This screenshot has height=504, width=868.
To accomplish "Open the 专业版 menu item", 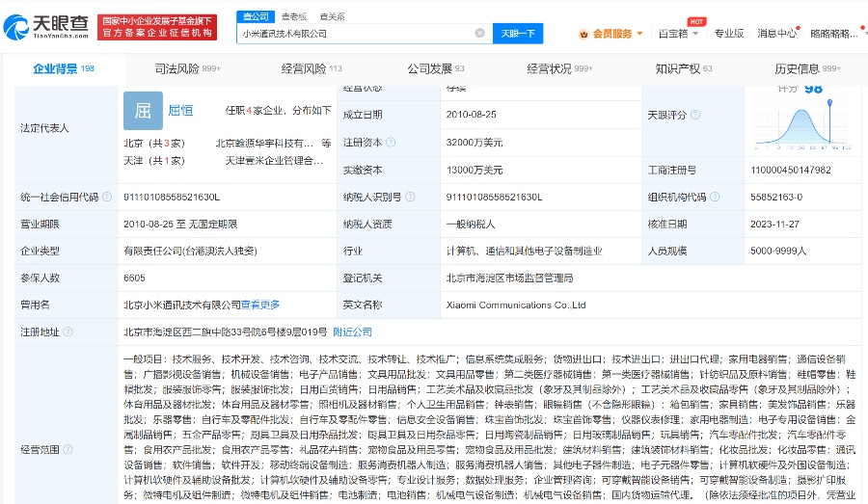I will pos(728,34).
